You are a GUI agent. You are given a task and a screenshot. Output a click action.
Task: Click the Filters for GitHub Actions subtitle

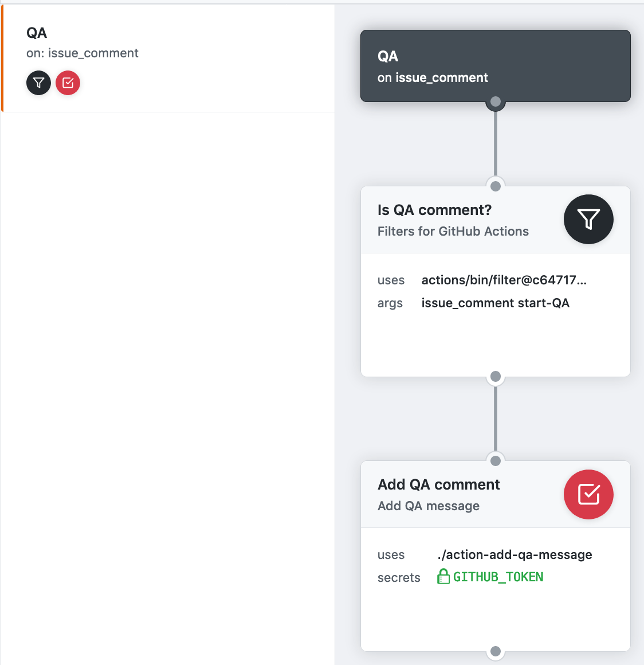[x=453, y=231]
